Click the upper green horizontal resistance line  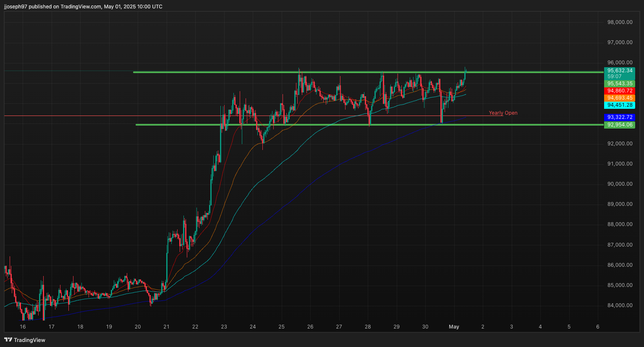click(369, 72)
